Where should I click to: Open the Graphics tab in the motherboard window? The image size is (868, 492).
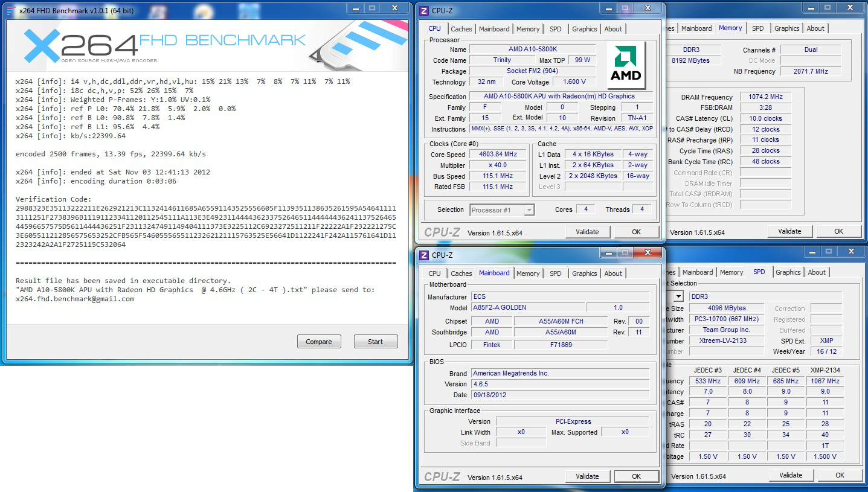pyautogui.click(x=584, y=273)
